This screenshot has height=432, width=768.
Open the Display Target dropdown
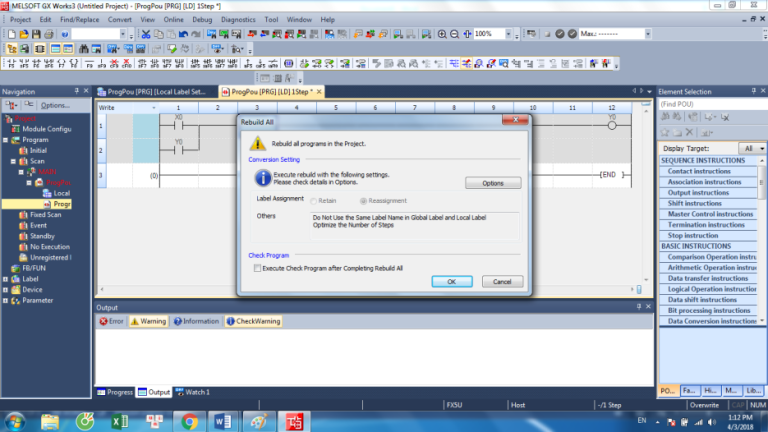761,148
